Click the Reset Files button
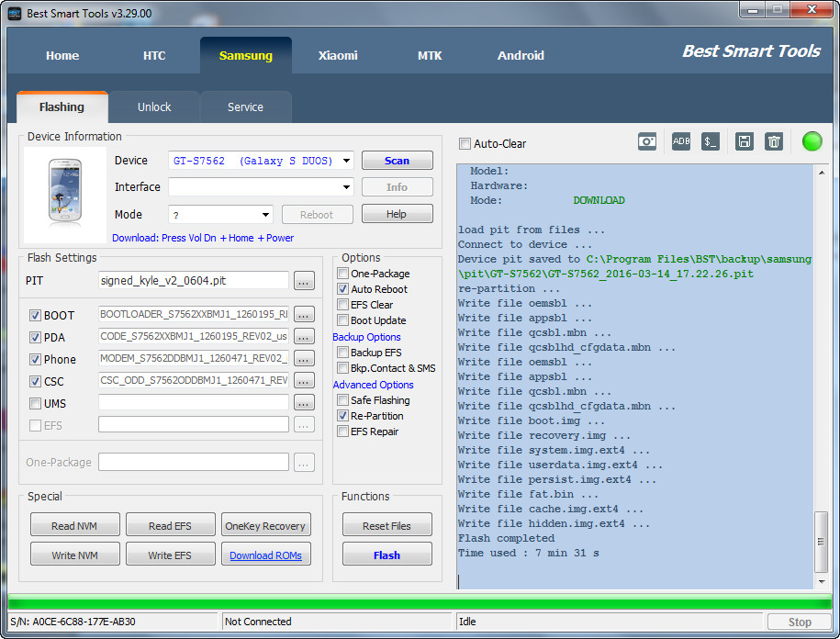 [386, 525]
